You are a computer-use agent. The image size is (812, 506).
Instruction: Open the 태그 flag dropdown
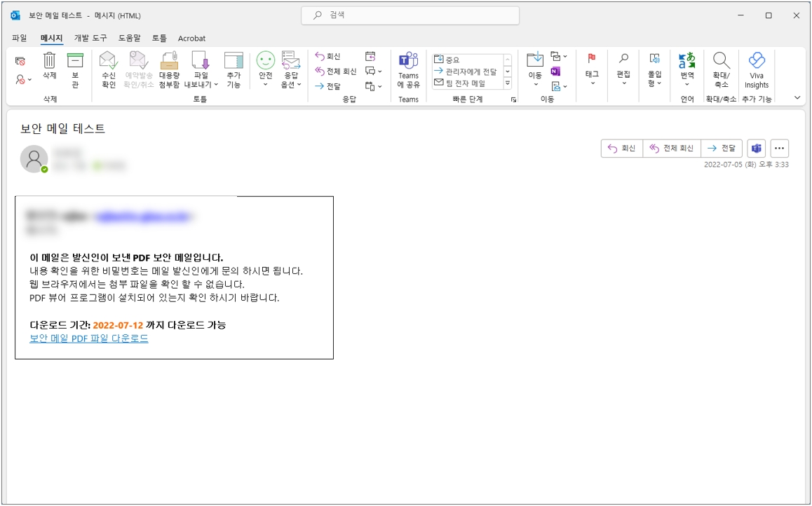point(592,70)
